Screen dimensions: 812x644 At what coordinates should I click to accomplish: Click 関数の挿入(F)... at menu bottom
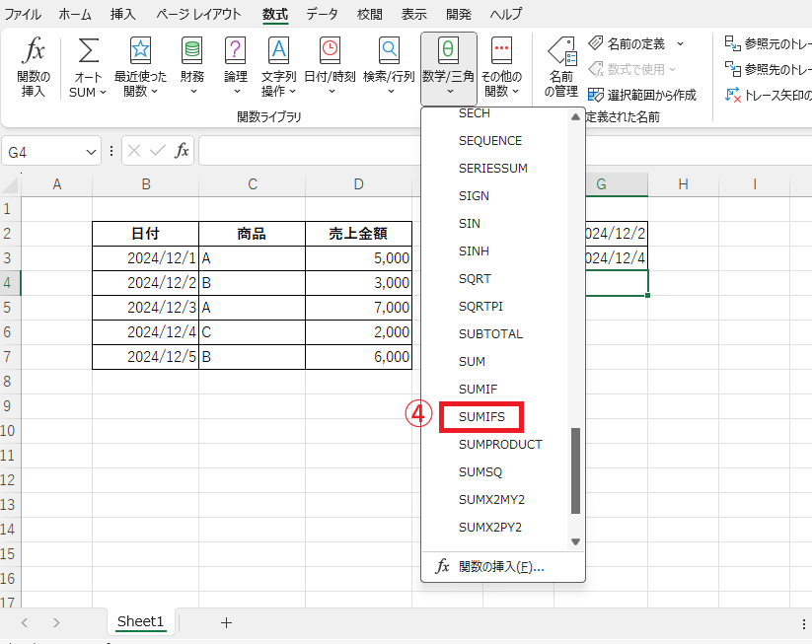coord(501,566)
